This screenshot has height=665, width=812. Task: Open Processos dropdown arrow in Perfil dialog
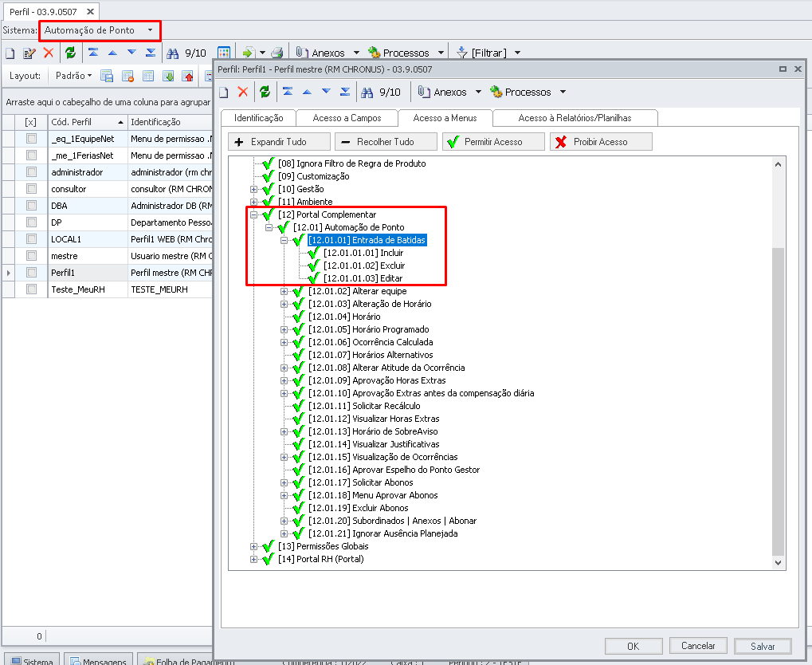pos(563,92)
